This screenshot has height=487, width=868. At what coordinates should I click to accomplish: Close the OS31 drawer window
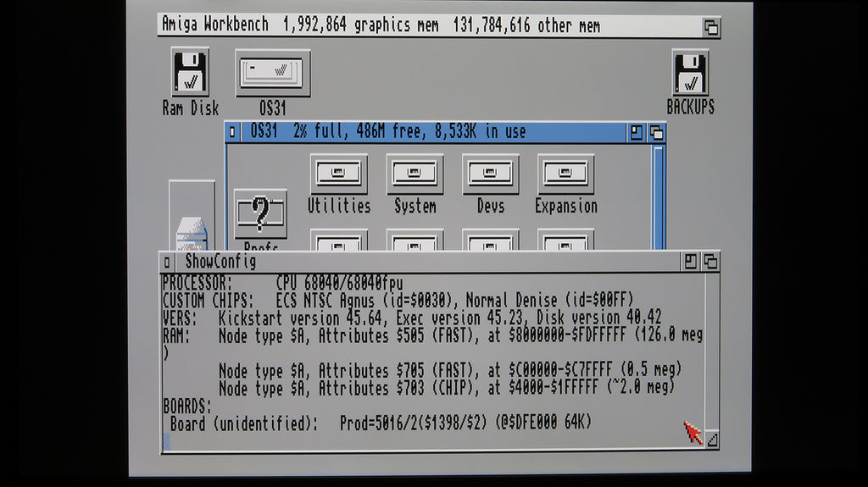point(233,132)
